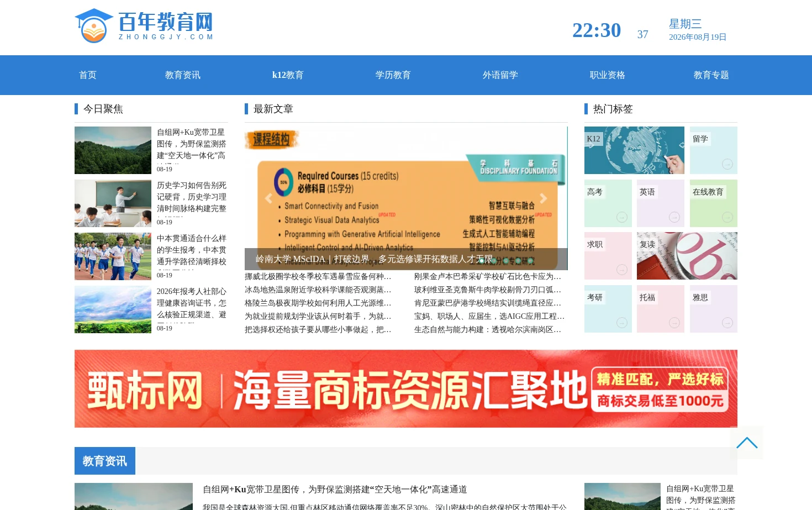Open 首页 in navigation bar
Image resolution: width=812 pixels, height=510 pixels.
[88, 75]
